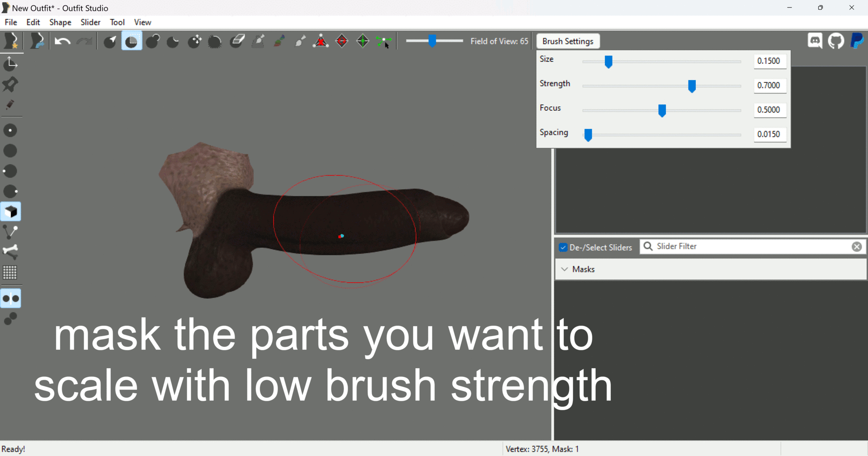Collapse the Masks section chevron
868x456 pixels.
pos(565,269)
